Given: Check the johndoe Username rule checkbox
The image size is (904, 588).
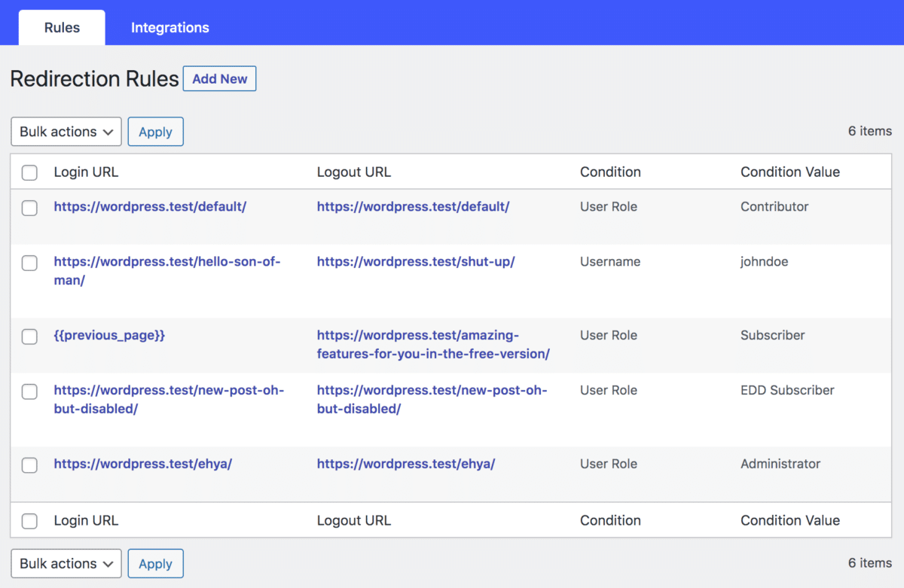Looking at the screenshot, I should coord(29,263).
